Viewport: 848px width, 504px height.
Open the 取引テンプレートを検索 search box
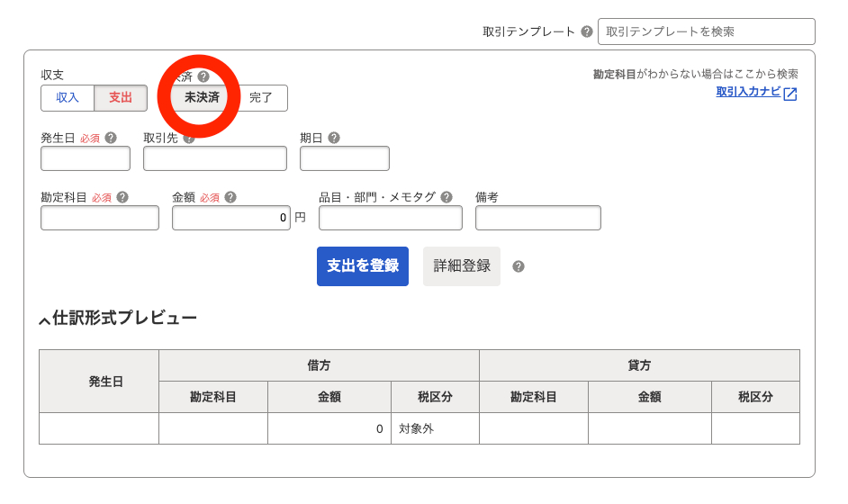(707, 31)
